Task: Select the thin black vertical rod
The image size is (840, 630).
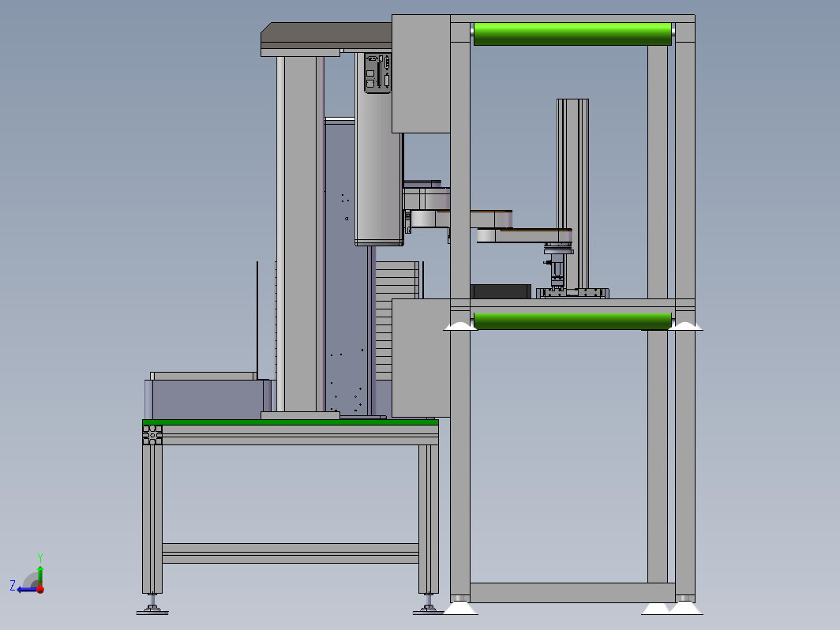Action: coord(257,321)
